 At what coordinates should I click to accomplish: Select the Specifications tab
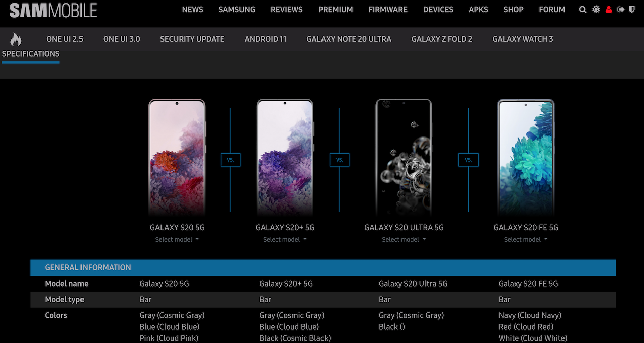(31, 54)
